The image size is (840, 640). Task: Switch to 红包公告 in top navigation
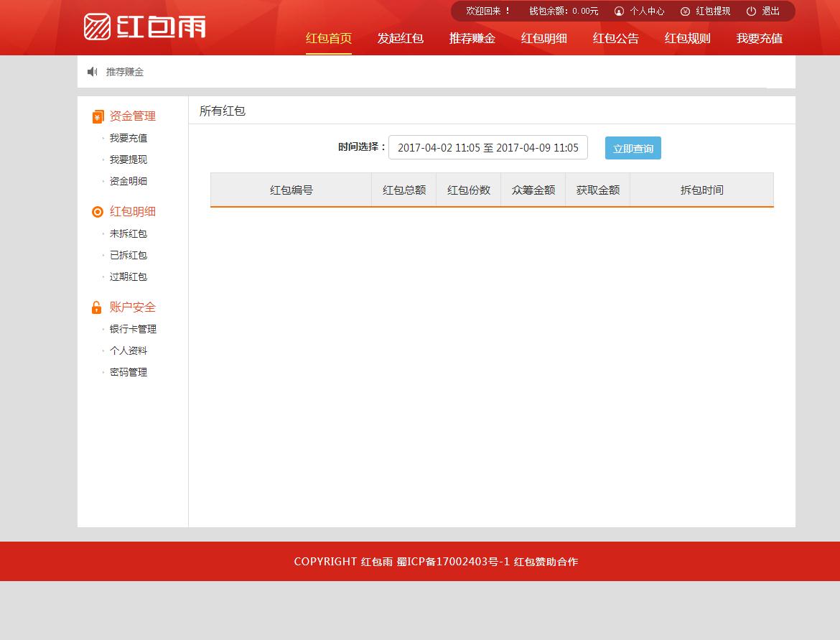(615, 39)
